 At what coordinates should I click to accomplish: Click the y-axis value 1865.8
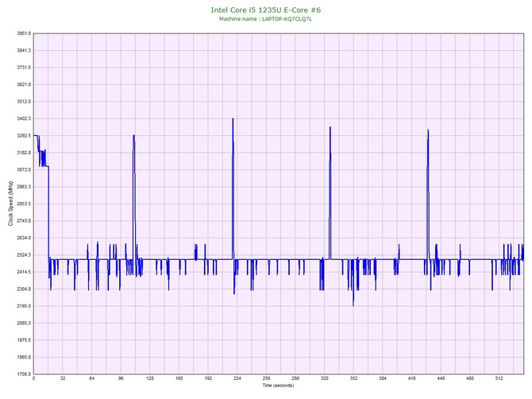[x=24, y=357]
